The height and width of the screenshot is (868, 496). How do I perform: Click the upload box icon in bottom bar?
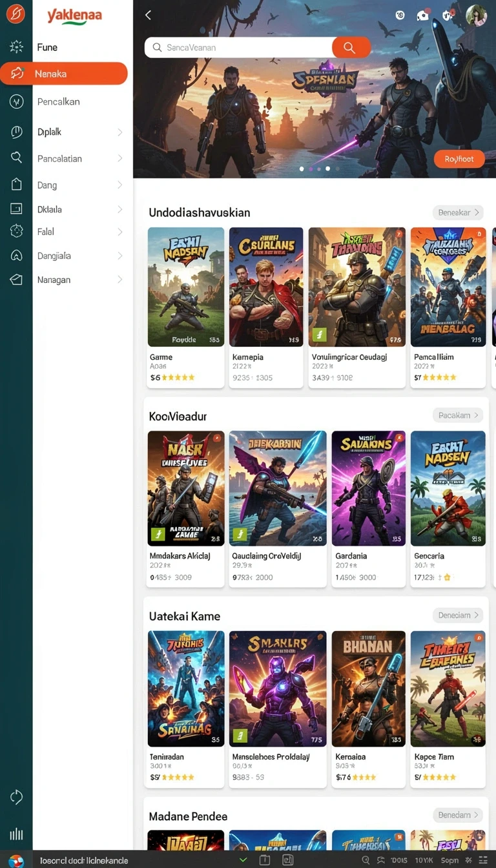[265, 860]
